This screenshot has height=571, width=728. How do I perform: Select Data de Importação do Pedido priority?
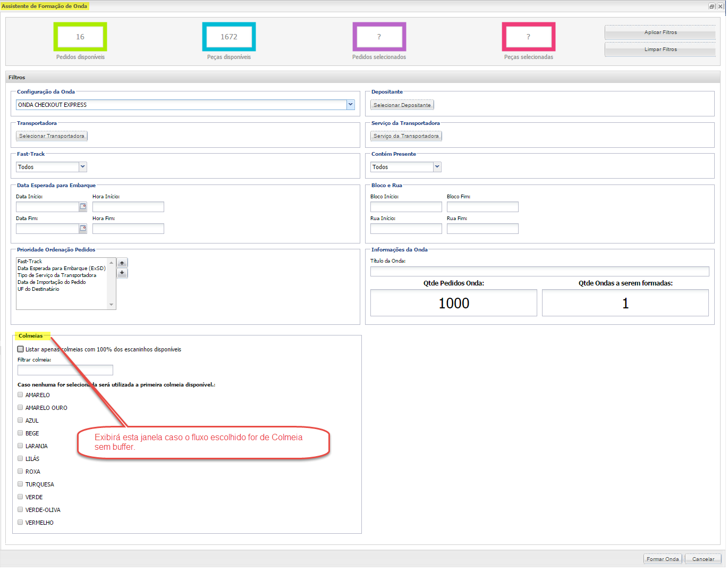pyautogui.click(x=52, y=282)
